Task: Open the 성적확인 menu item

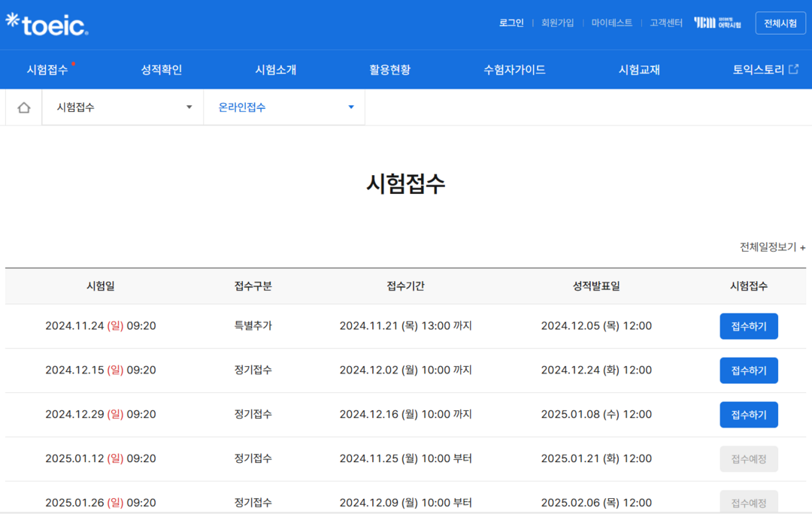Action: pyautogui.click(x=162, y=70)
